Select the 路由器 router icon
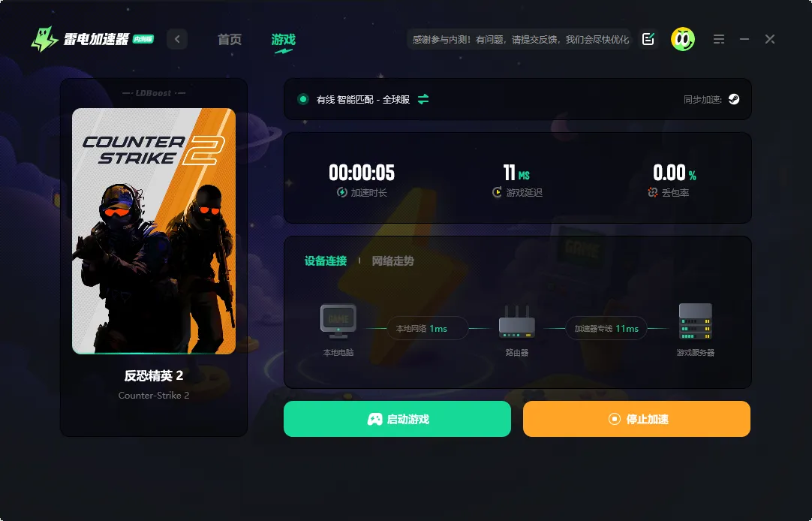The image size is (812, 521). tap(516, 321)
